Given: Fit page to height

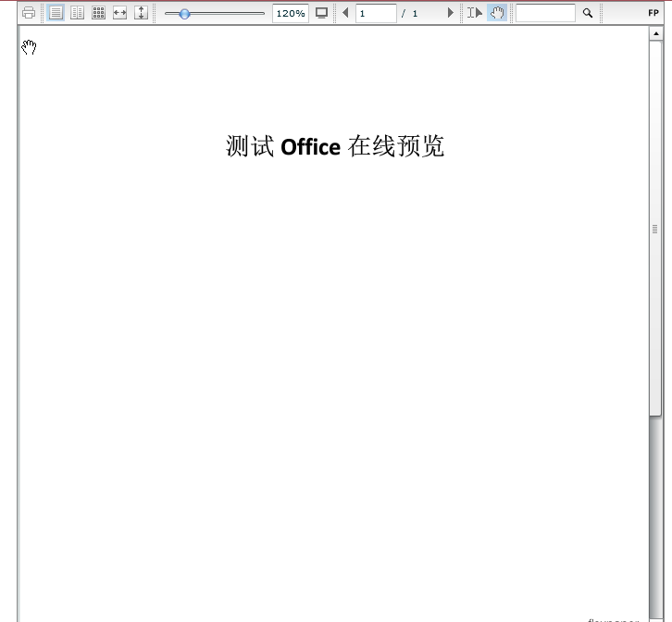Looking at the screenshot, I should [x=141, y=13].
